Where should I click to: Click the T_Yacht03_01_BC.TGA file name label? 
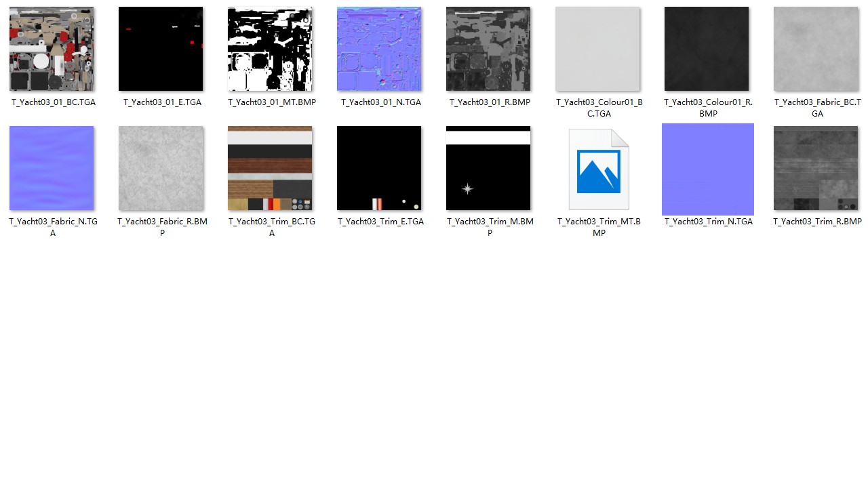54,102
